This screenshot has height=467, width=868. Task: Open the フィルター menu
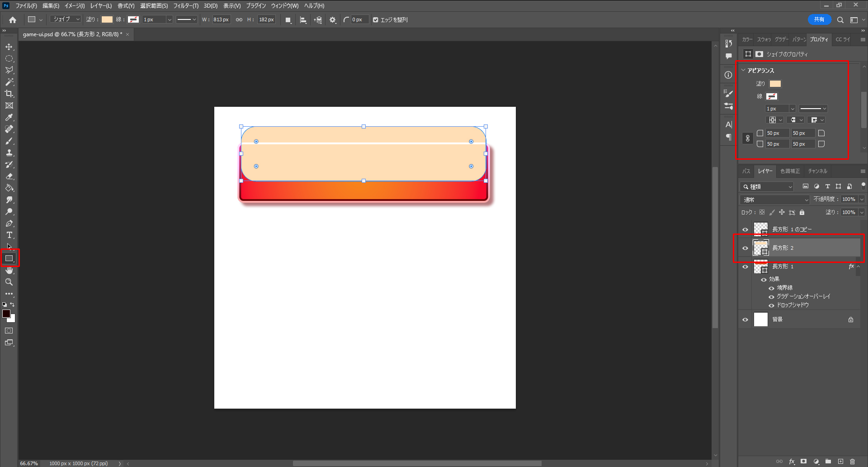[186, 6]
